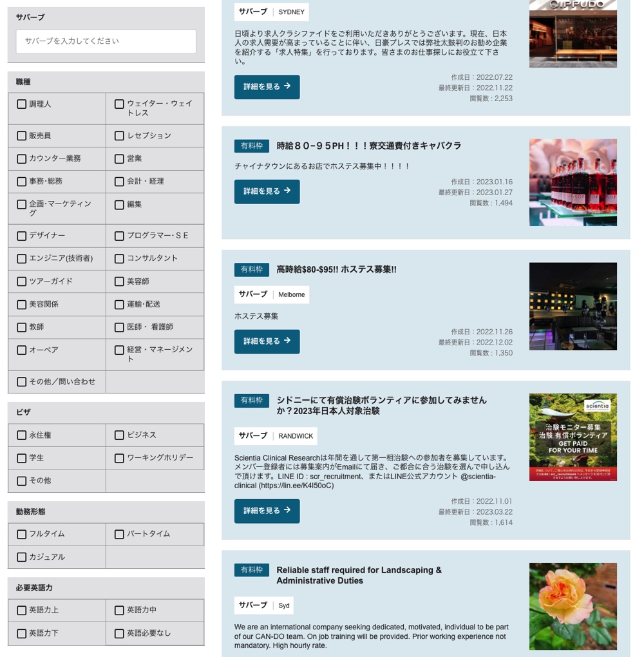Open 詳細を見る for the SYDNEY job listing
Viewport: 644px width, 657px height.
click(267, 86)
